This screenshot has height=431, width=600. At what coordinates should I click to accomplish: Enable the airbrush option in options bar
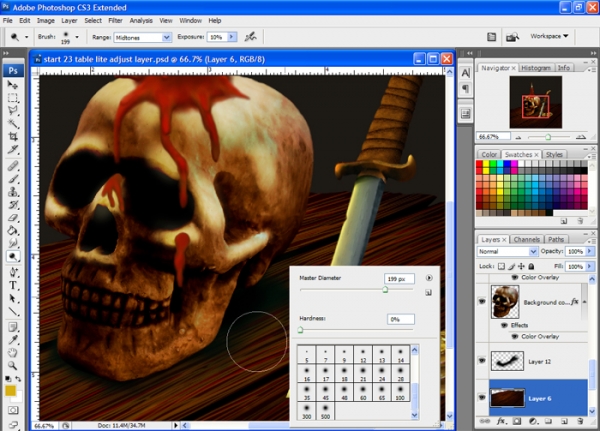point(251,37)
